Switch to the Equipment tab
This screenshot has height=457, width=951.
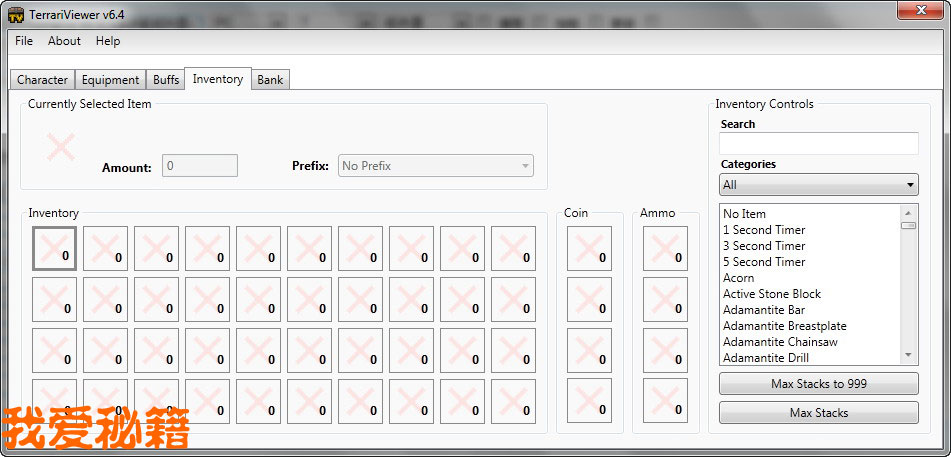tap(110, 80)
